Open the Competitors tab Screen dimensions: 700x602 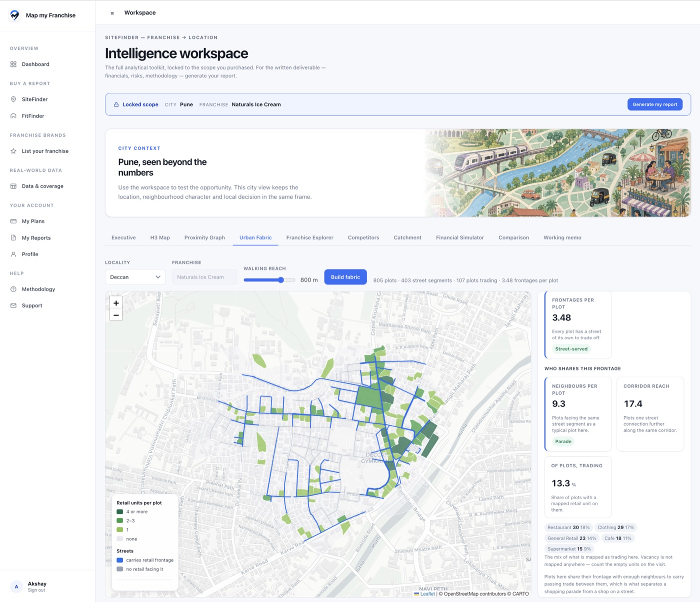pyautogui.click(x=363, y=238)
